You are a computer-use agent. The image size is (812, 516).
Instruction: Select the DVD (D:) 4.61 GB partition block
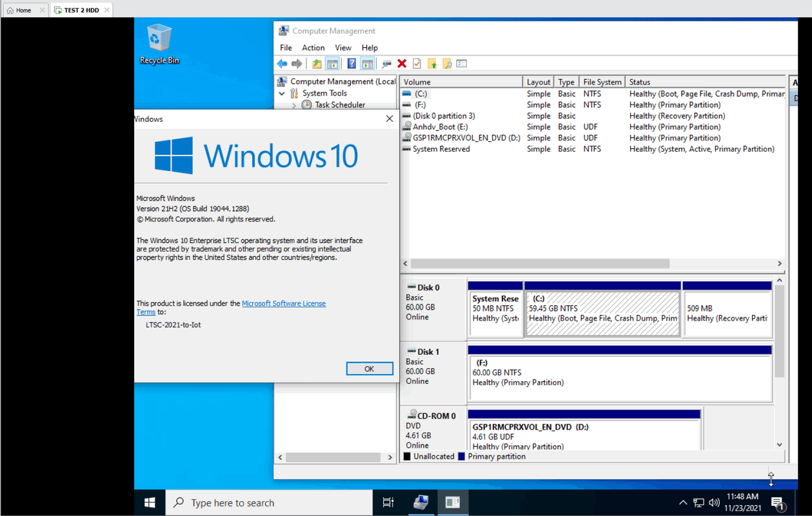coord(584,431)
